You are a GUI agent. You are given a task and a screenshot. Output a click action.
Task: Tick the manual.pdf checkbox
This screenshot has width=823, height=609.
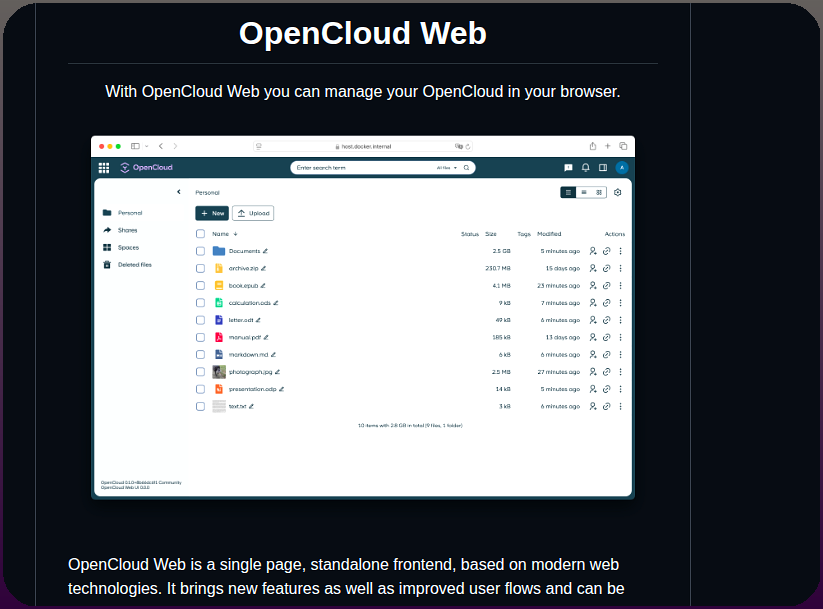point(201,338)
